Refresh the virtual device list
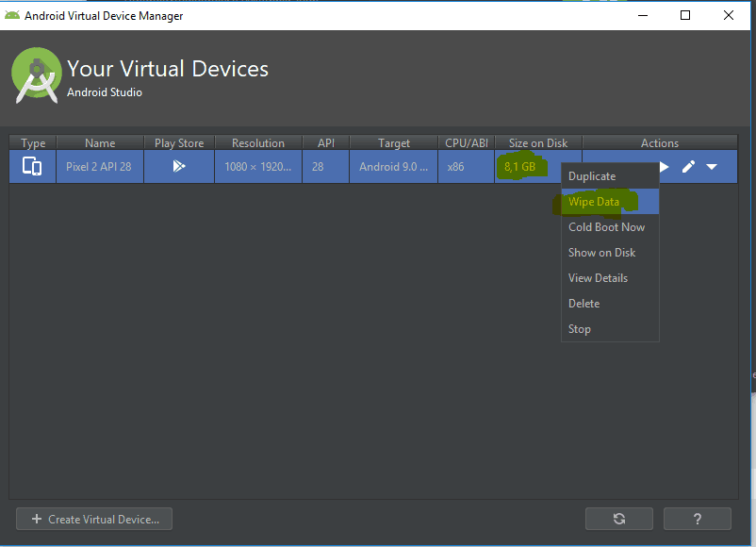This screenshot has width=756, height=547. tap(619, 519)
